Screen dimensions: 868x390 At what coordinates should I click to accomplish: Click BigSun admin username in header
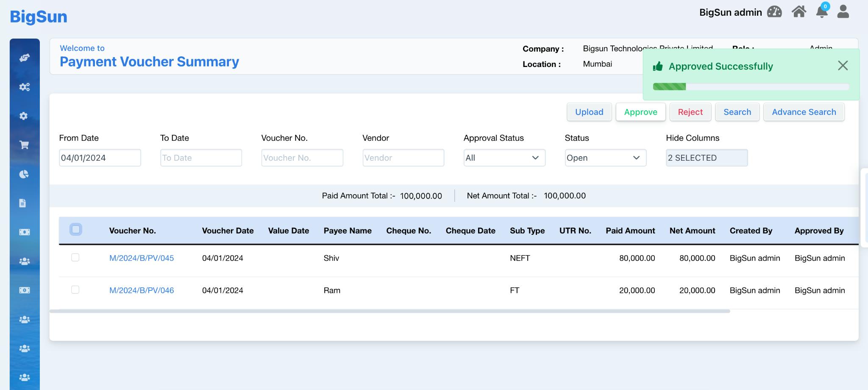pyautogui.click(x=731, y=12)
